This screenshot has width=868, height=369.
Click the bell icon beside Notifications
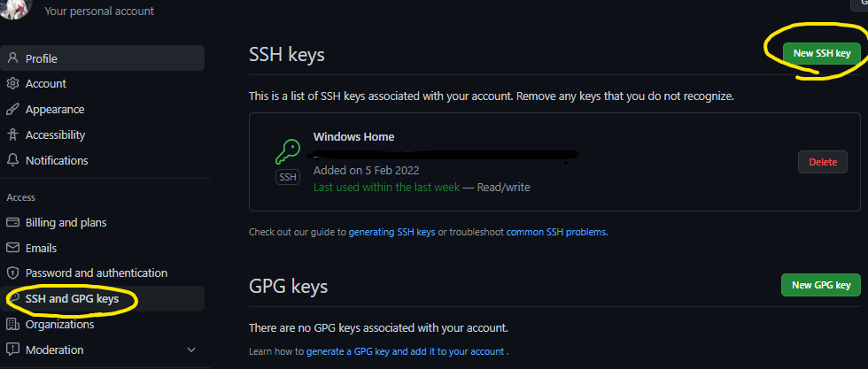pyautogui.click(x=12, y=161)
